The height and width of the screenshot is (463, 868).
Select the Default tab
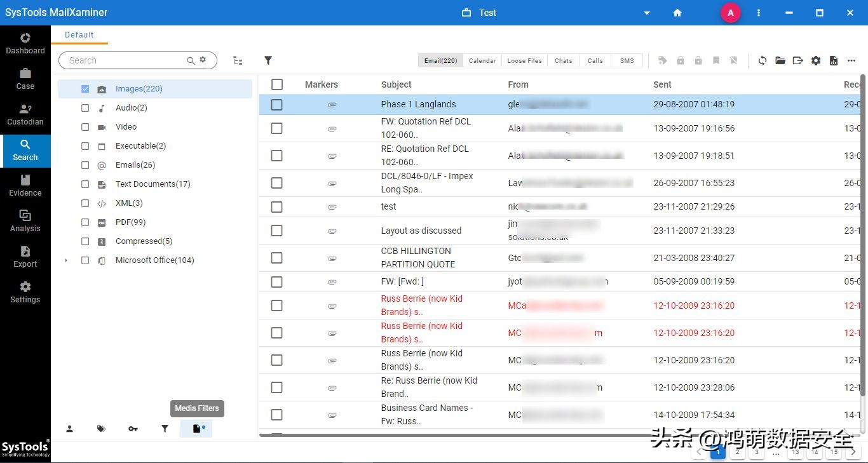[x=79, y=35]
